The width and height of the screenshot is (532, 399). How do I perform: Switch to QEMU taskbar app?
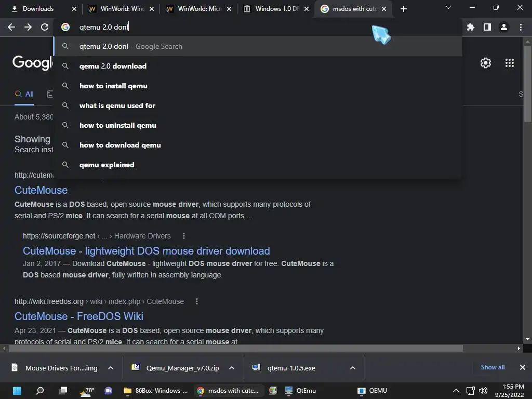(372, 391)
